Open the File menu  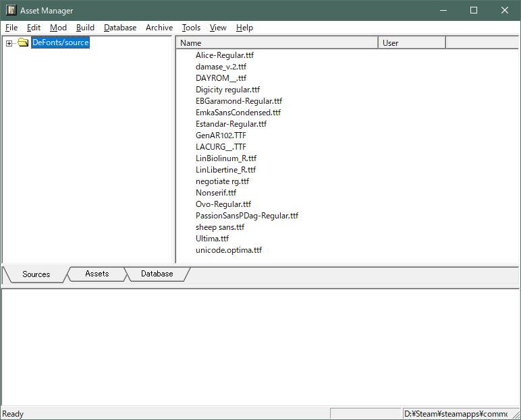(11, 28)
